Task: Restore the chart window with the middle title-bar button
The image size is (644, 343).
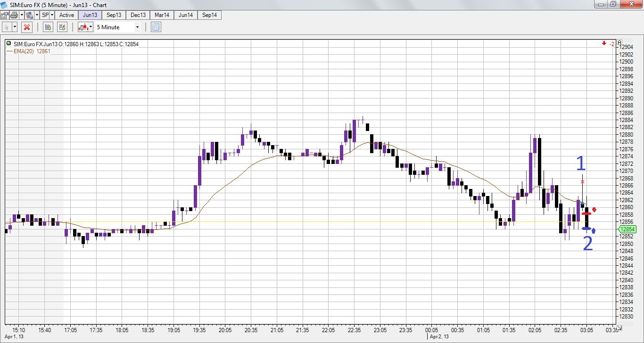Action: 613,4
